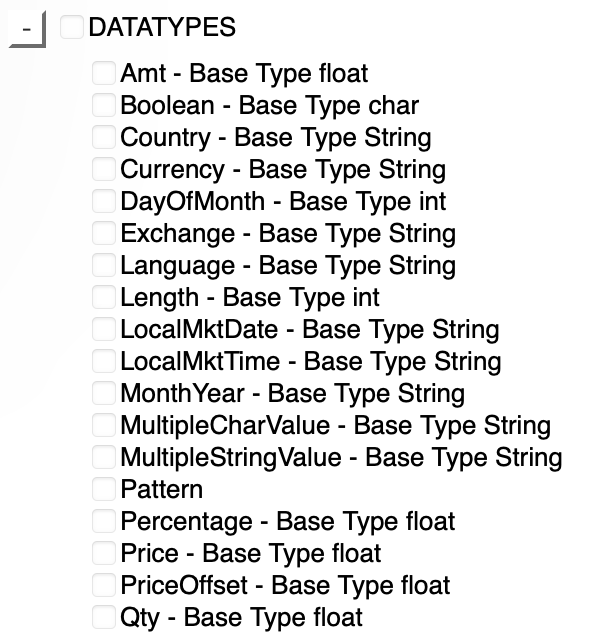Click the PriceOffset tree item label

click(285, 585)
